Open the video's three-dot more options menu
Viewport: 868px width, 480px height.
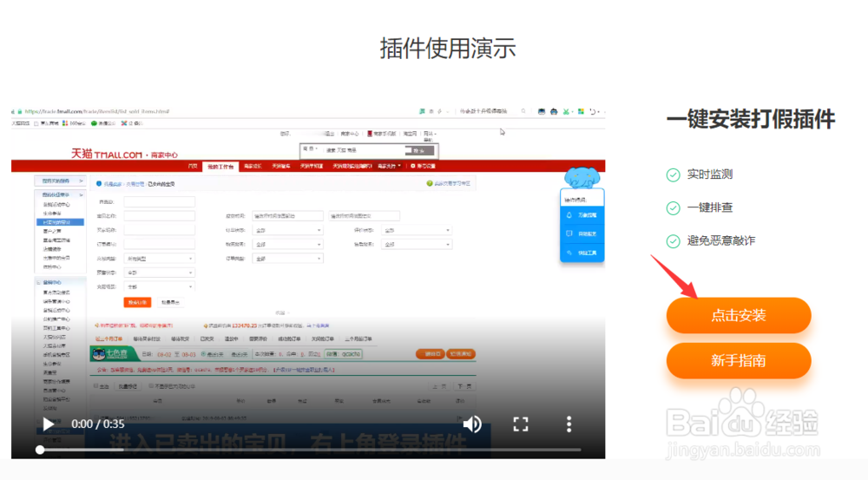pyautogui.click(x=569, y=424)
